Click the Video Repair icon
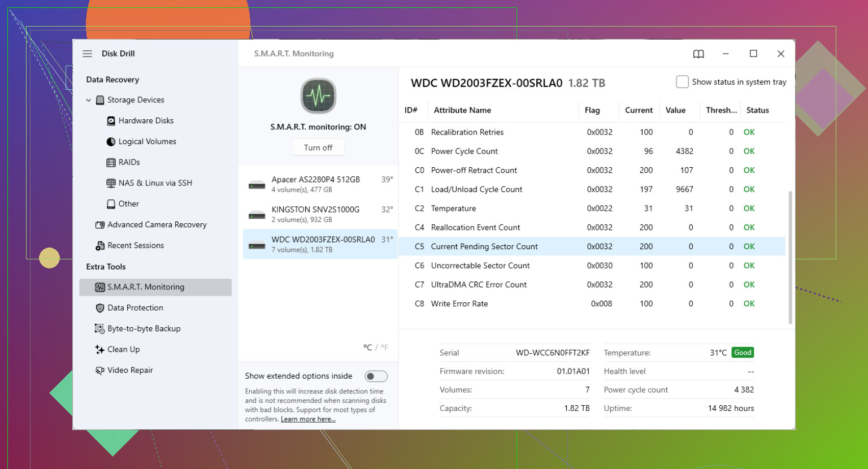Viewport: 868px width, 469px height. tap(100, 371)
